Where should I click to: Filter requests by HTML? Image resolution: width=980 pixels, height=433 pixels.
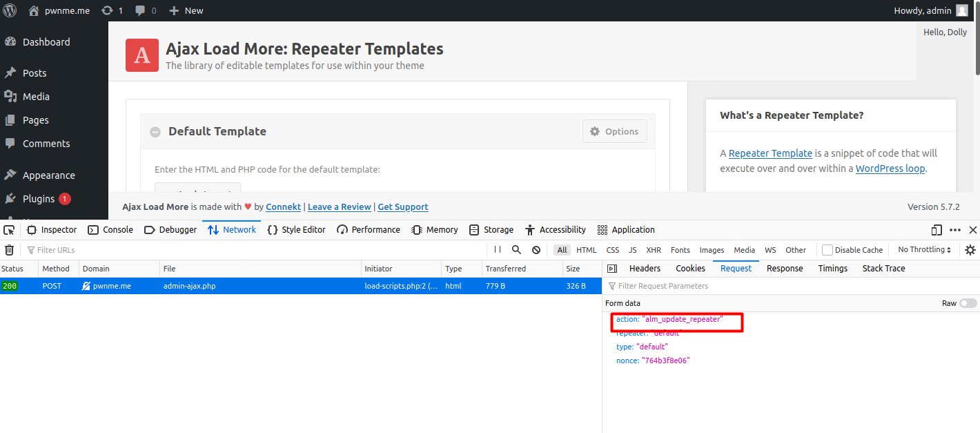[x=587, y=250]
